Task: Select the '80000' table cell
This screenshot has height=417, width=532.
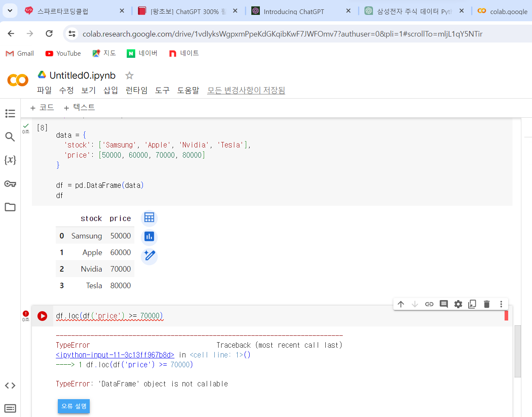Action: (x=120, y=286)
